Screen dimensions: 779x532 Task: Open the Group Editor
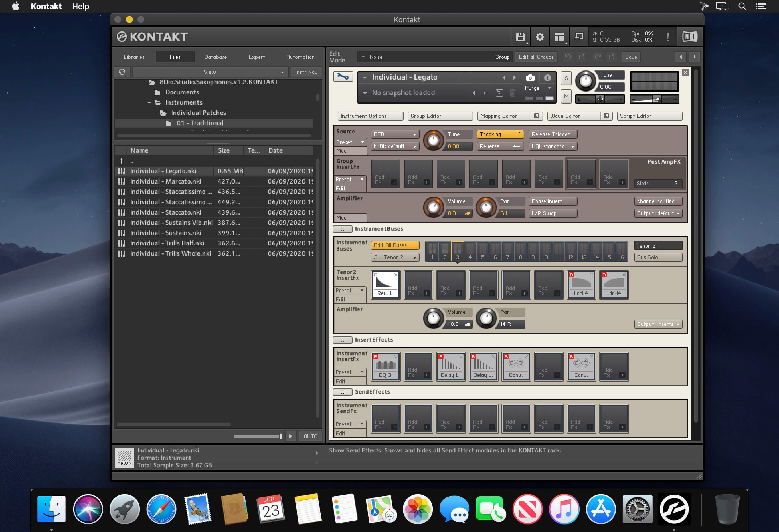(440, 116)
